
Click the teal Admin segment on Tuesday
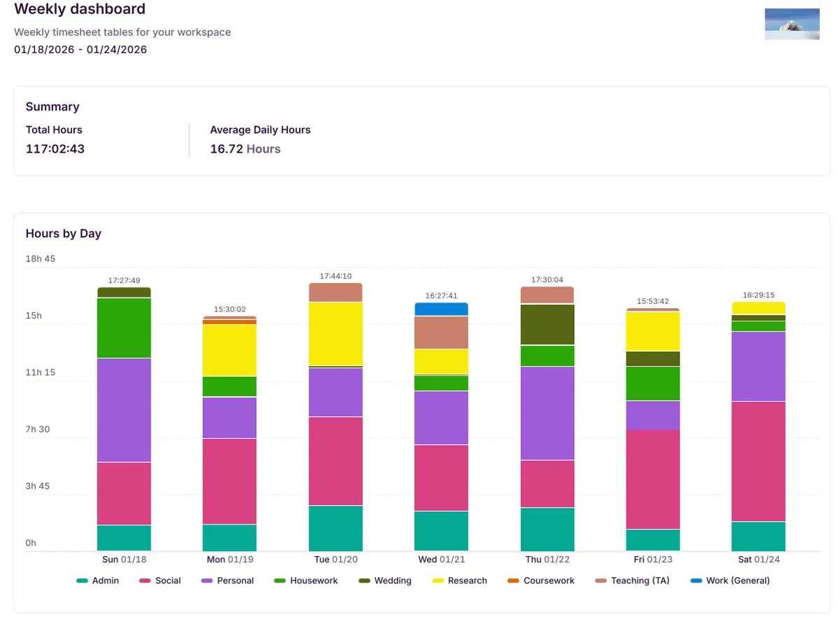[336, 529]
